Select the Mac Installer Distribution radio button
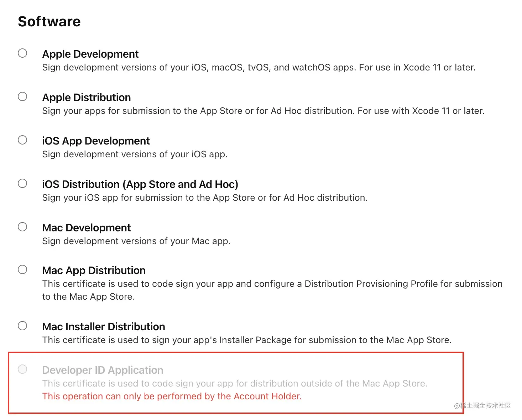 [x=22, y=326]
